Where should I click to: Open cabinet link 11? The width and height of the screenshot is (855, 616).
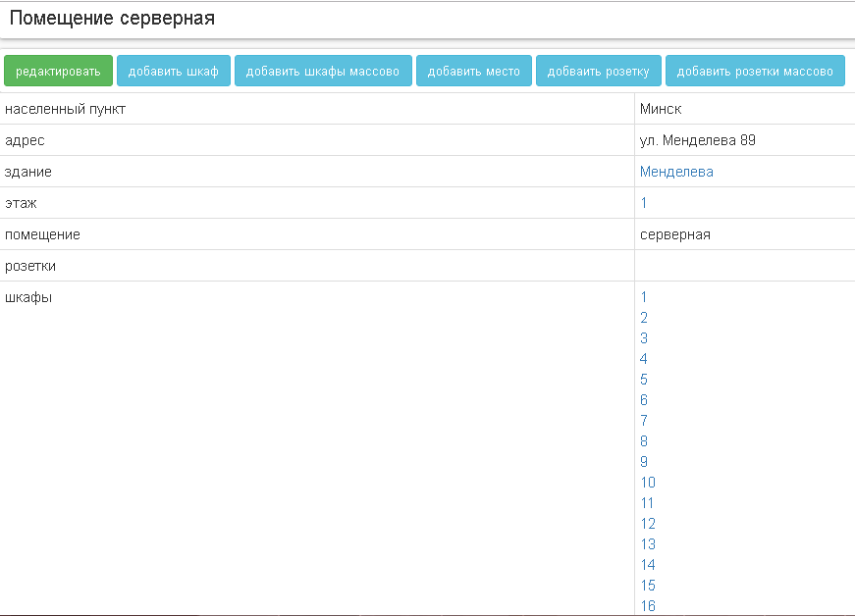click(647, 503)
